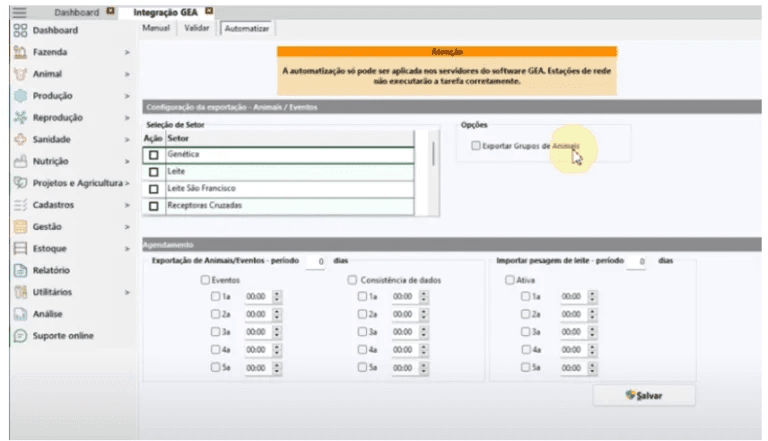
Task: Expand the Nutrição submenu arrow
Action: 127,161
